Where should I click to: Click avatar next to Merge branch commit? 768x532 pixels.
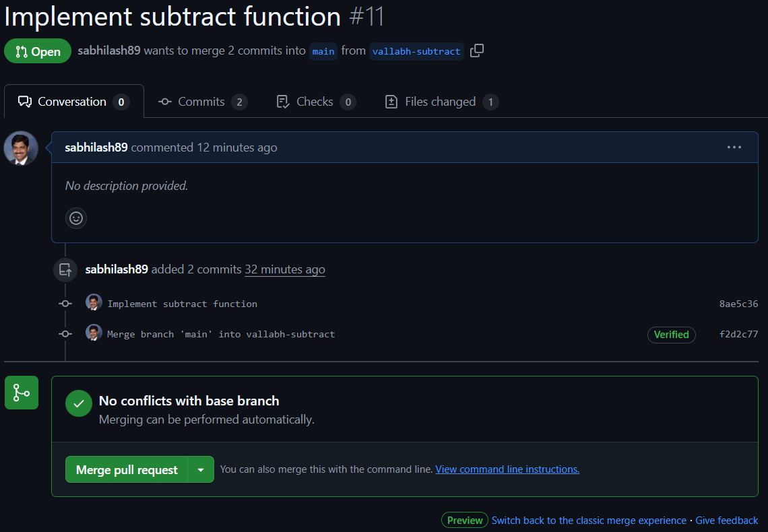pos(94,333)
